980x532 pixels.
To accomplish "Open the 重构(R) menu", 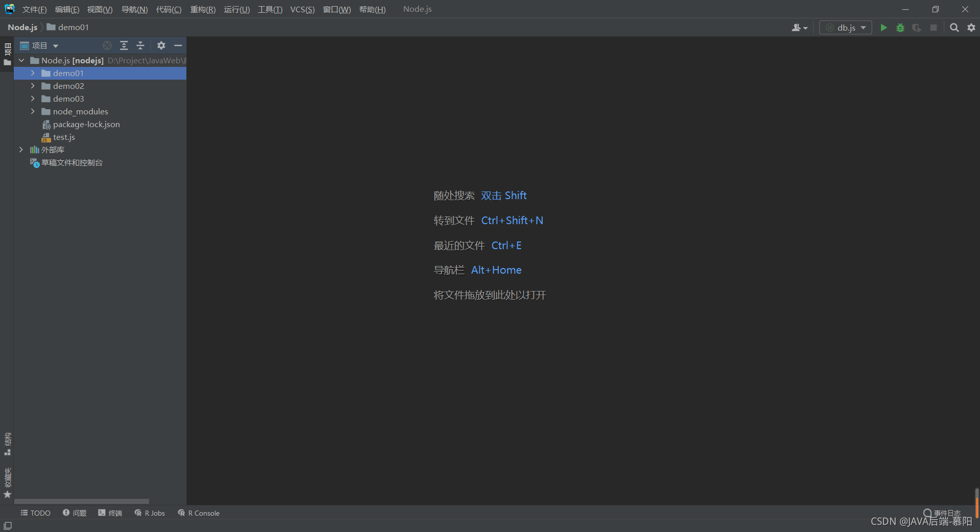I will pos(203,10).
